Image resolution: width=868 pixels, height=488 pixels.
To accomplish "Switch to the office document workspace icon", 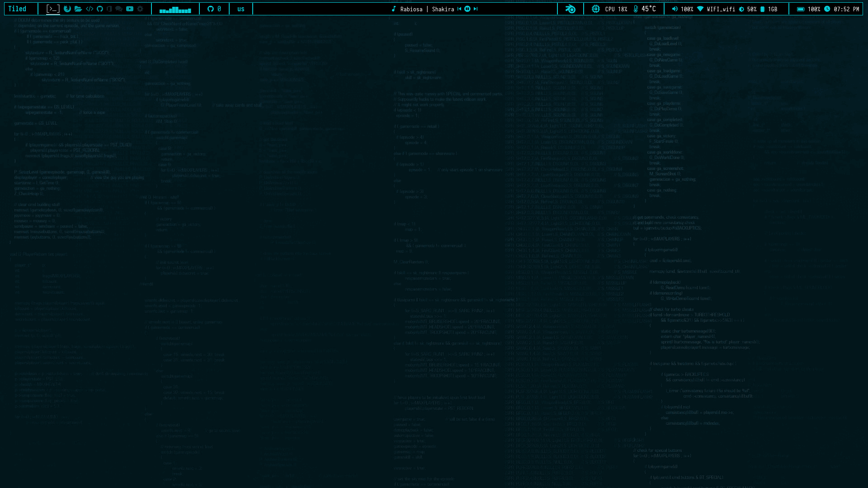I will coord(109,9).
